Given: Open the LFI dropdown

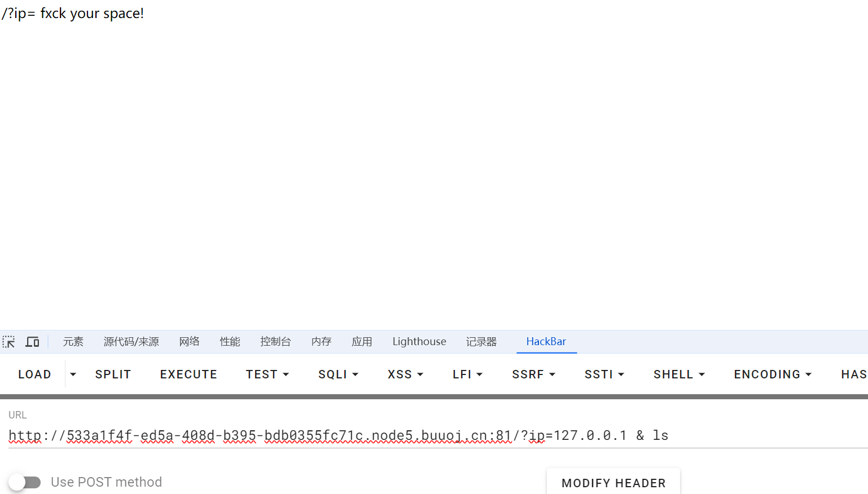Looking at the screenshot, I should point(467,374).
